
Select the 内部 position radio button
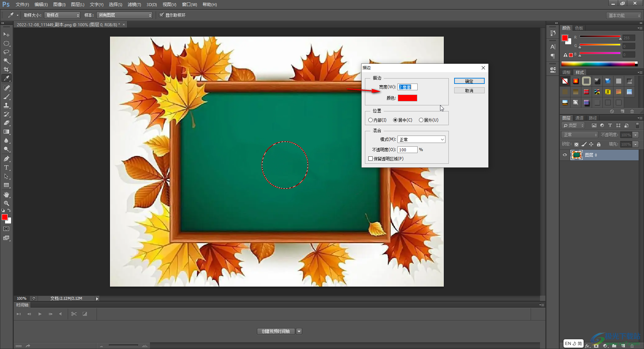pos(371,120)
